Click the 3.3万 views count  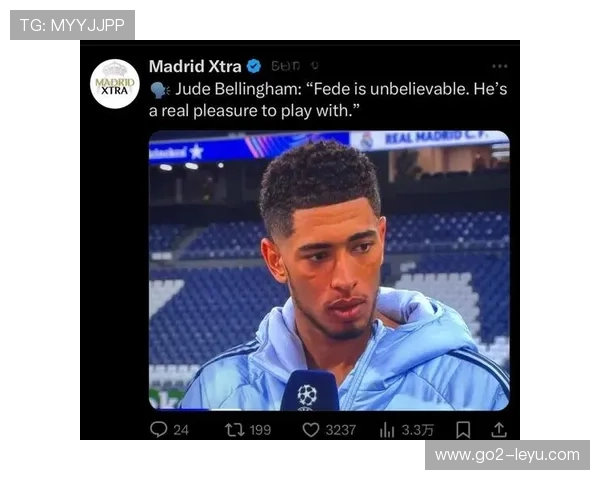417,429
